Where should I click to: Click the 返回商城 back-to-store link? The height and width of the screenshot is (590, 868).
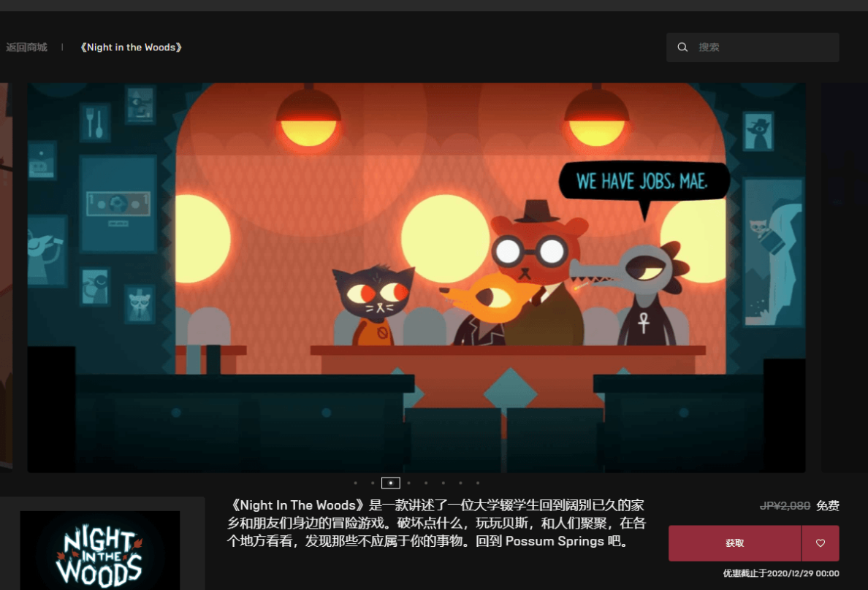pos(26,47)
